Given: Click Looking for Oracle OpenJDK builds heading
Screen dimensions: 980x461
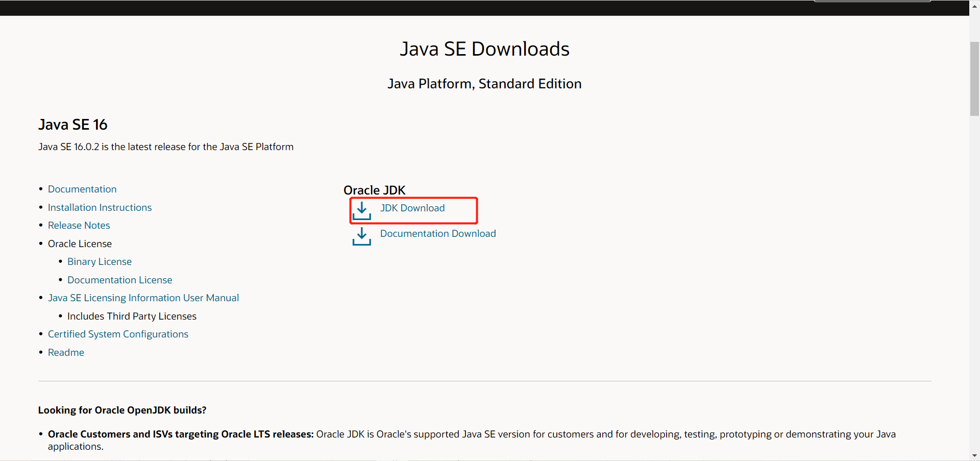Looking at the screenshot, I should point(122,410).
